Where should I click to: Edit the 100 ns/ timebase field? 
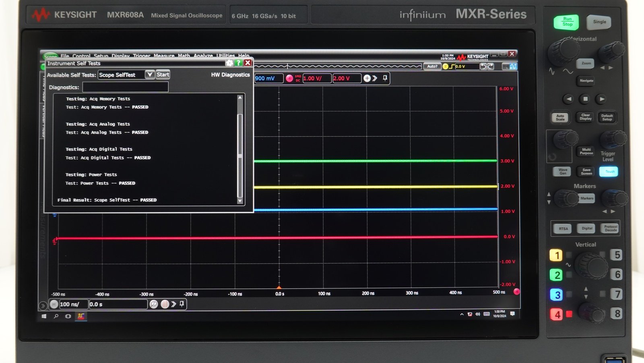[x=74, y=304]
